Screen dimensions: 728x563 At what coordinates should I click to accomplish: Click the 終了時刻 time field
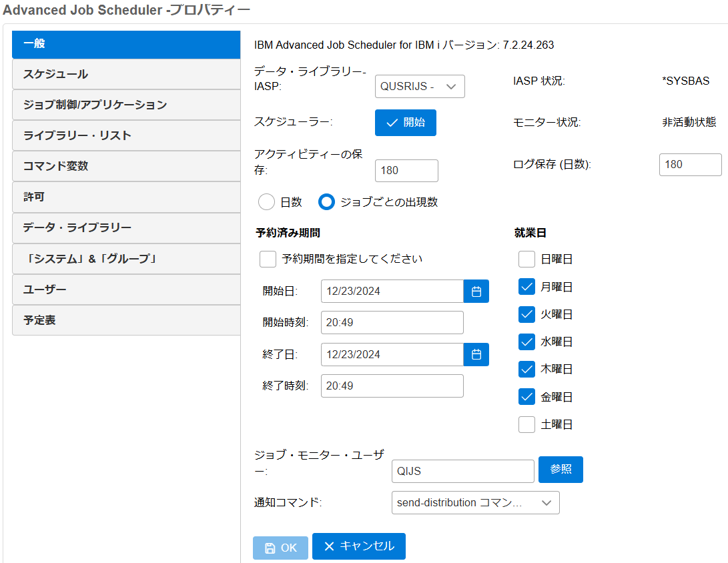point(392,386)
